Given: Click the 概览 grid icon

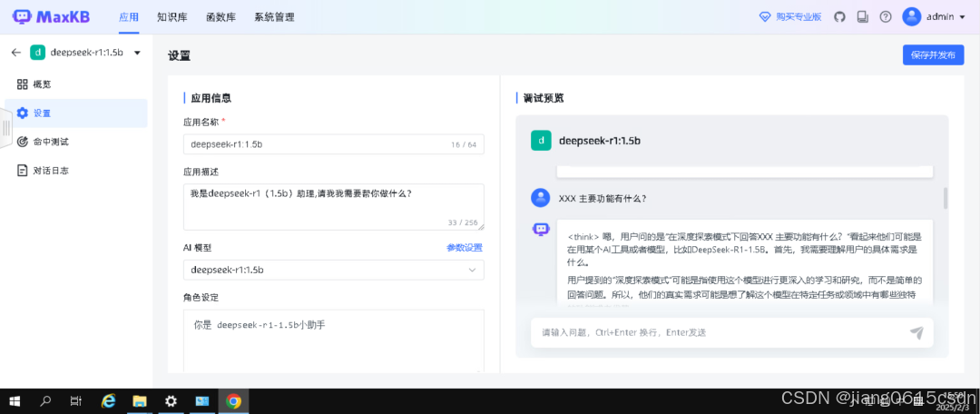Looking at the screenshot, I should click(x=23, y=84).
